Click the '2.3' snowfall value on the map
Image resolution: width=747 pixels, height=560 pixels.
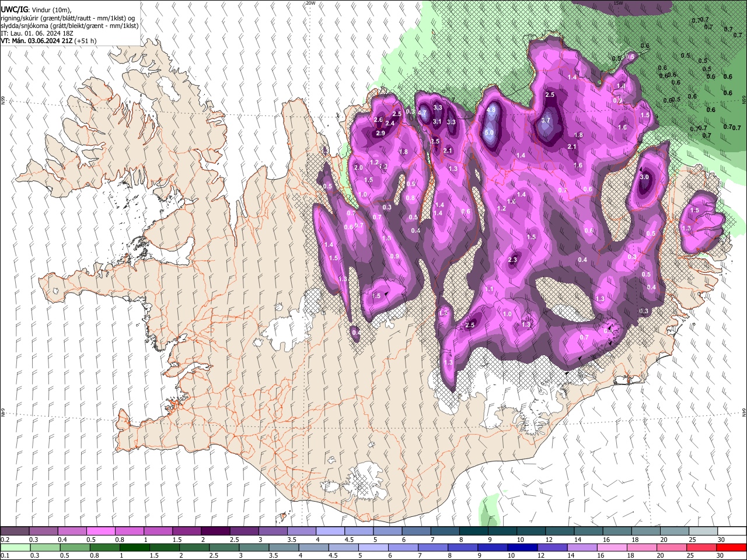click(x=513, y=260)
